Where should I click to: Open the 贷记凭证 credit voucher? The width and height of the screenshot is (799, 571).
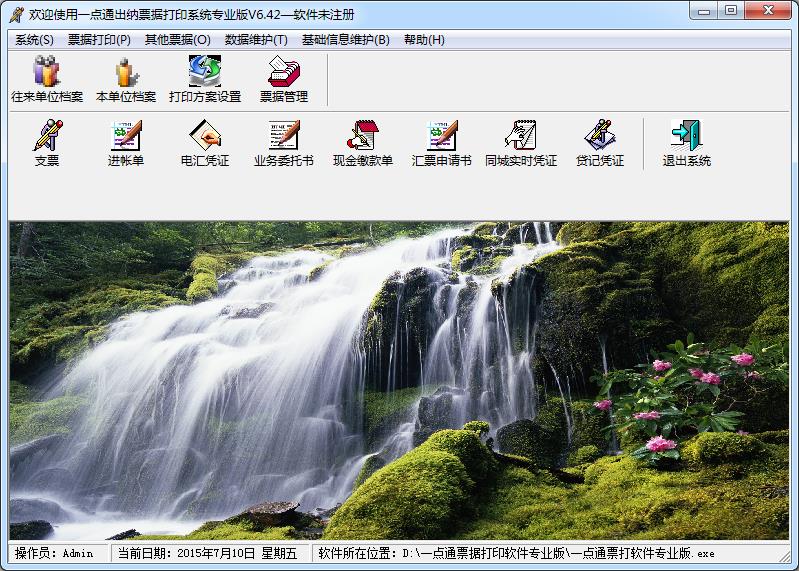click(x=599, y=143)
